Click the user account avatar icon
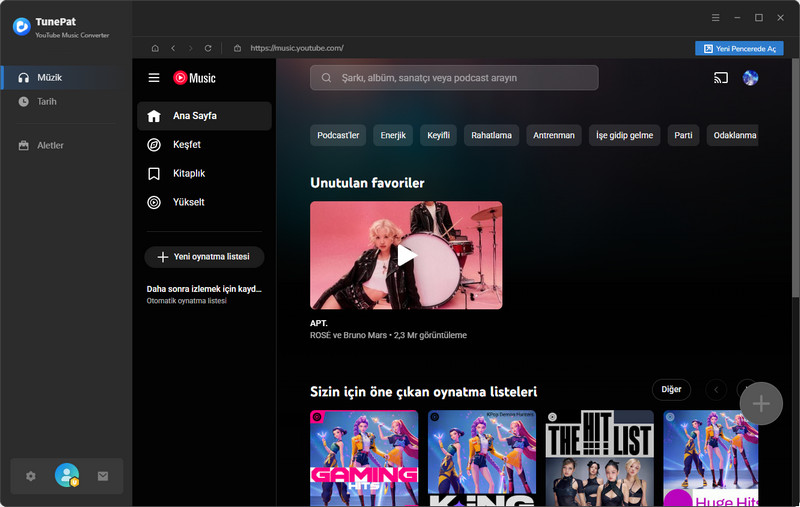Viewport: 800px width, 507px height. coord(67,475)
